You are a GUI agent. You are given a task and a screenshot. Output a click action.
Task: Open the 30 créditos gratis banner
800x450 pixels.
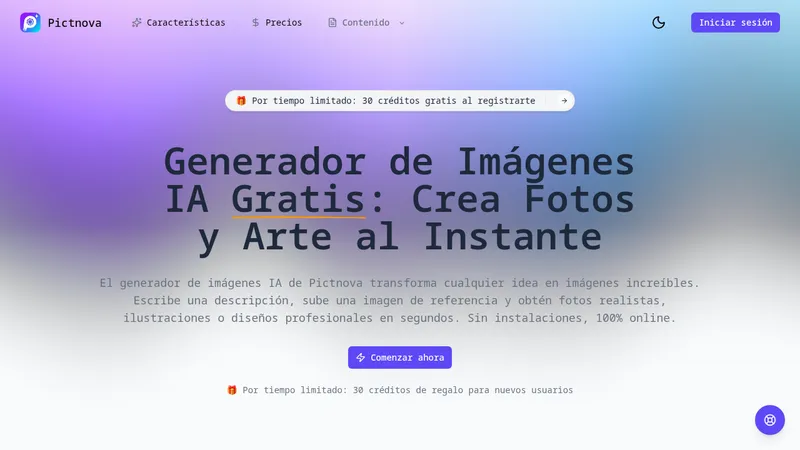399,101
